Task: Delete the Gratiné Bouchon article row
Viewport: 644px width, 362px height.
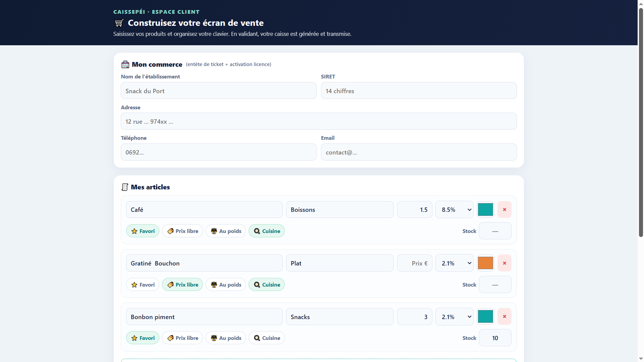Action: point(504,263)
